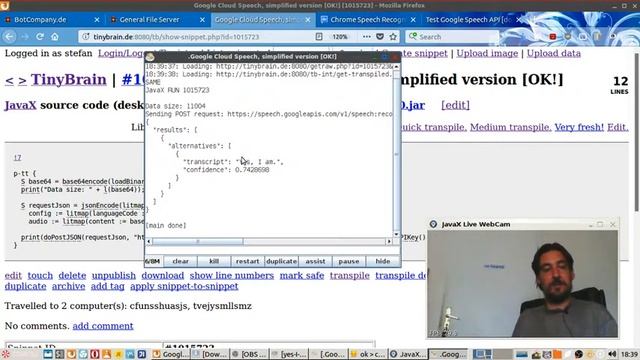This screenshot has height=360, width=640.
Task: Click the download link
Action: click(163, 276)
